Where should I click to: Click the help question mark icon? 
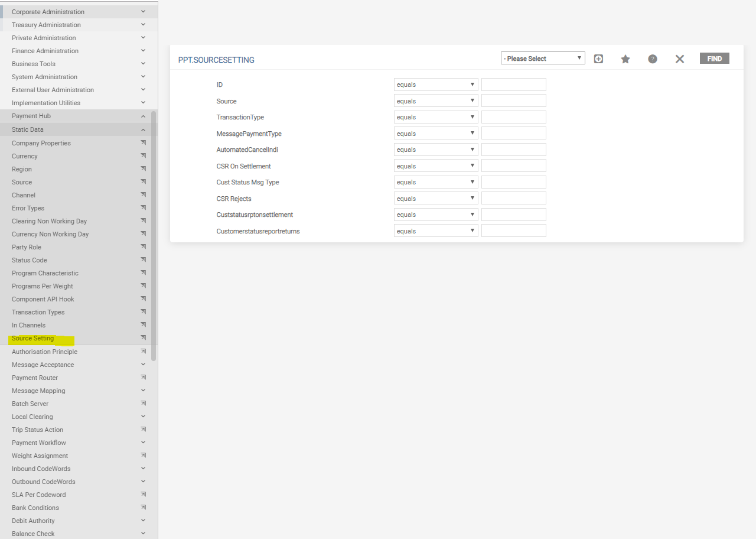click(653, 59)
